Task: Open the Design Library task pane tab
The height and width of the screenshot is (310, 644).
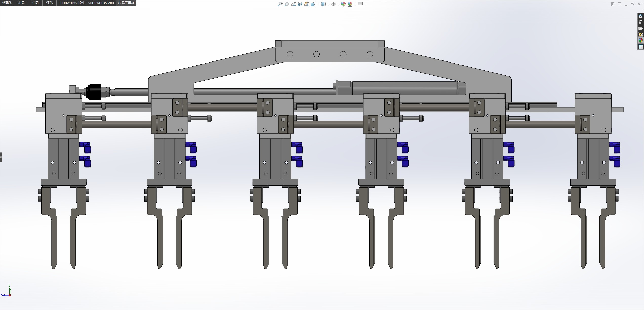Action: pos(641,22)
